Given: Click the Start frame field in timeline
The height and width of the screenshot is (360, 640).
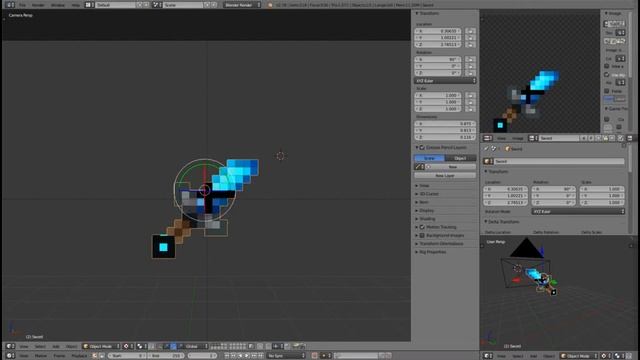Looking at the screenshot, I should pos(126,356).
